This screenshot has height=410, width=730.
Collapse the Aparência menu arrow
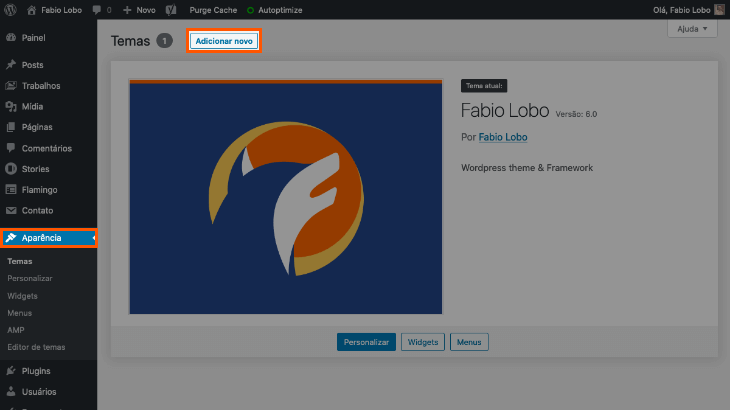tap(93, 238)
